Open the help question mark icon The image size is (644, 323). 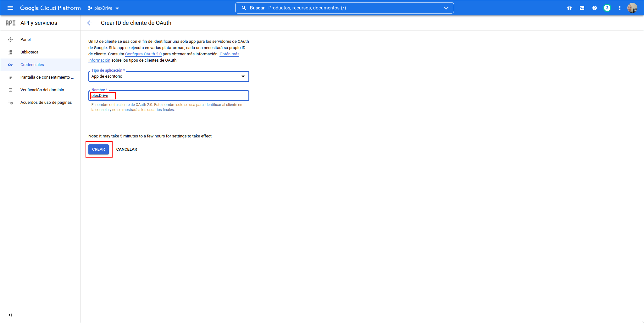coord(594,8)
